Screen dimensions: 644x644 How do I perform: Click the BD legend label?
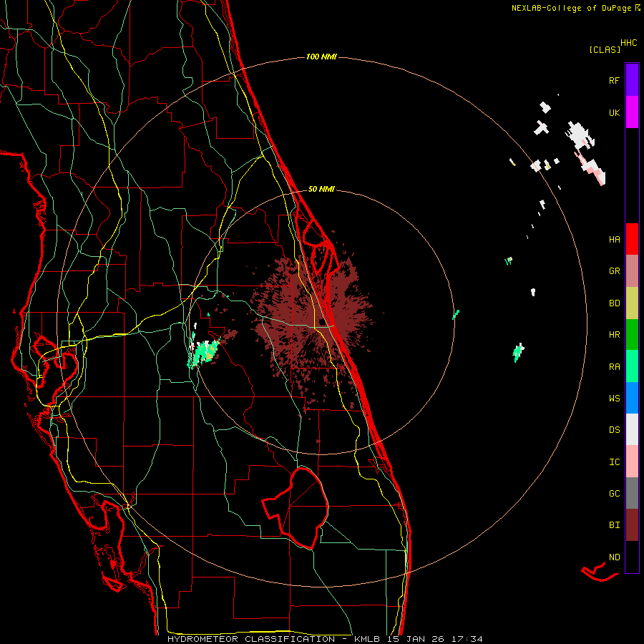(614, 303)
